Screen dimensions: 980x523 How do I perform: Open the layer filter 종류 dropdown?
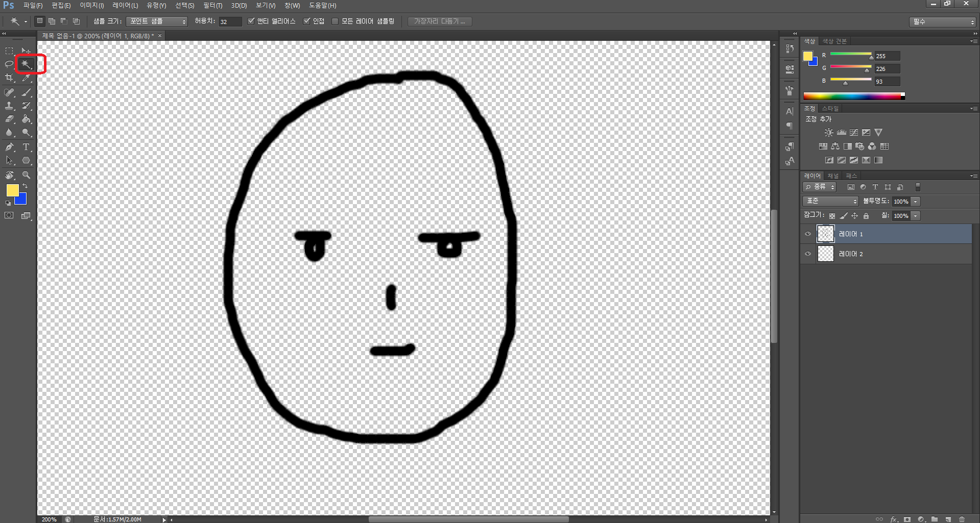tap(819, 187)
